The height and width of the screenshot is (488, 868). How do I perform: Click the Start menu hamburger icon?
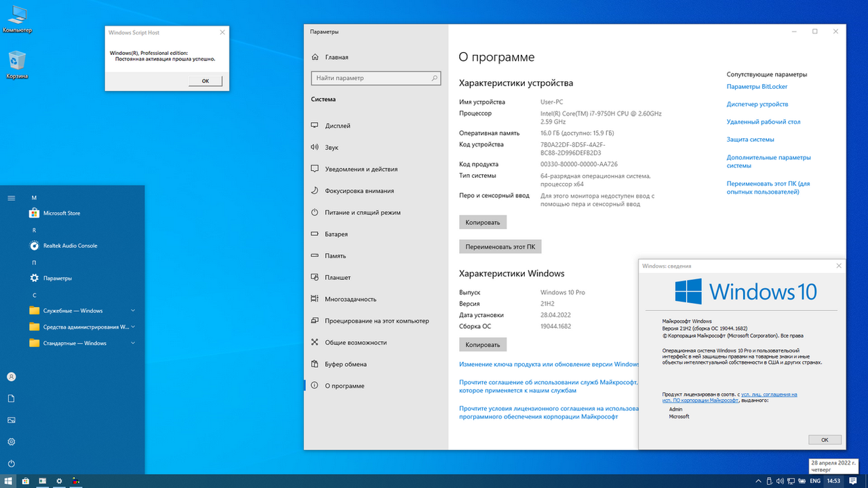[x=12, y=198]
